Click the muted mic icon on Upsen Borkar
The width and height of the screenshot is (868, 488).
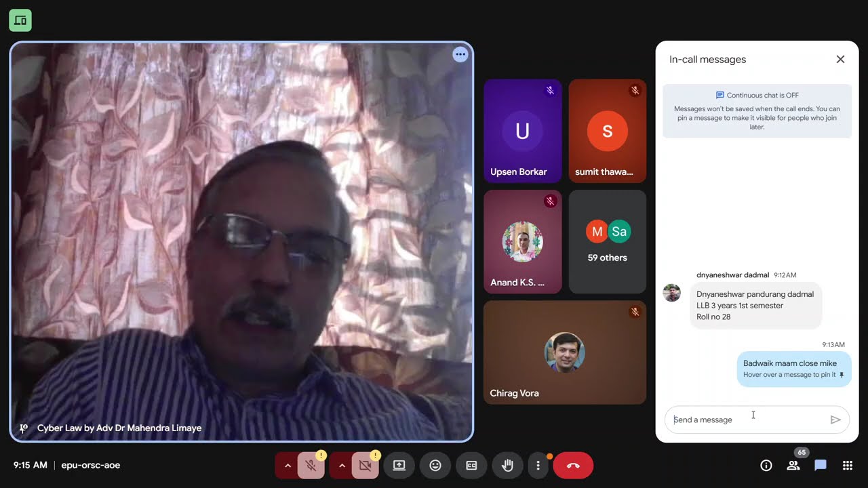point(550,90)
